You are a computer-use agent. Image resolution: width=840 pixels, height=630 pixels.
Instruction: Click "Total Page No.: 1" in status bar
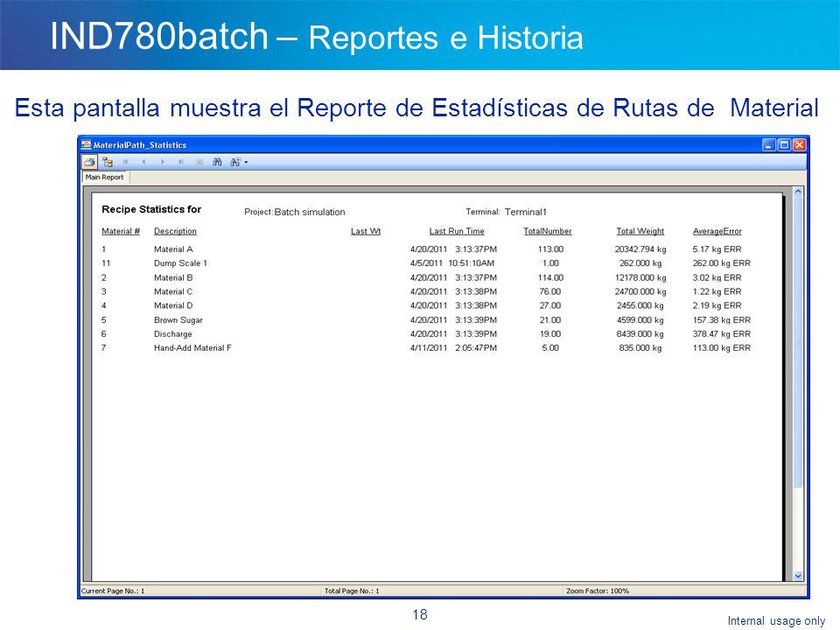(352, 591)
